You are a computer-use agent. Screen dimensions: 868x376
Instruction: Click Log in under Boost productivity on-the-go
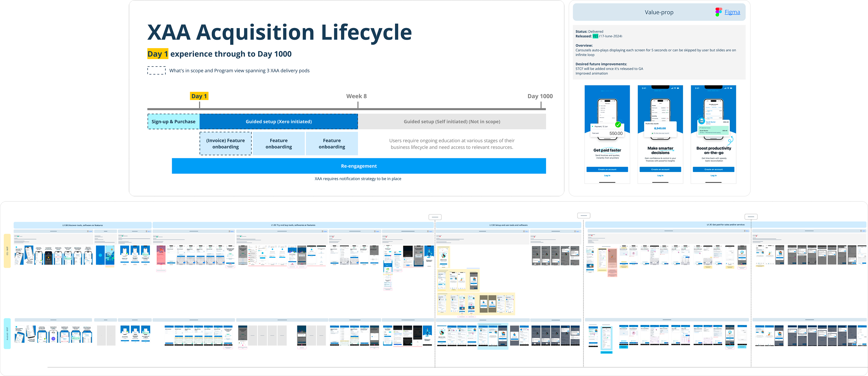pyautogui.click(x=713, y=176)
